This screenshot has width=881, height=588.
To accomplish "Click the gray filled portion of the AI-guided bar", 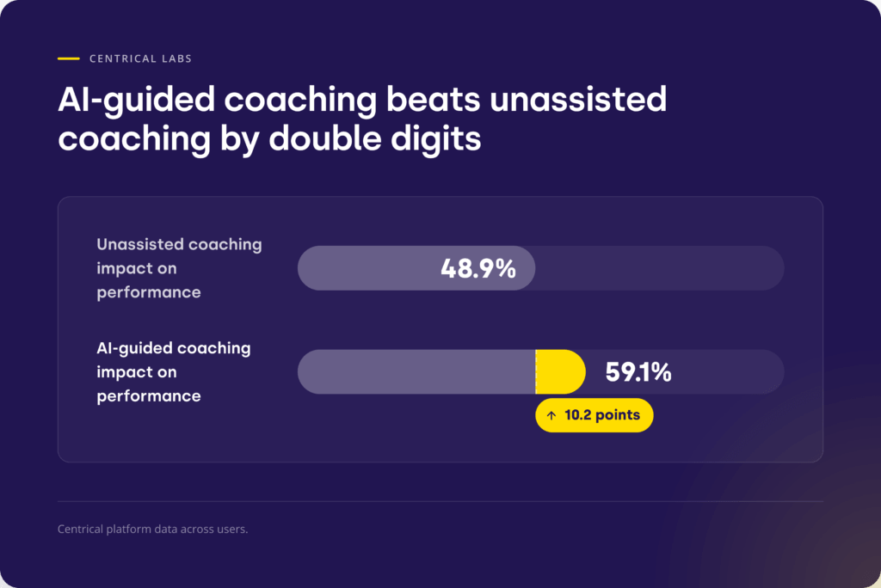I will tap(416, 371).
